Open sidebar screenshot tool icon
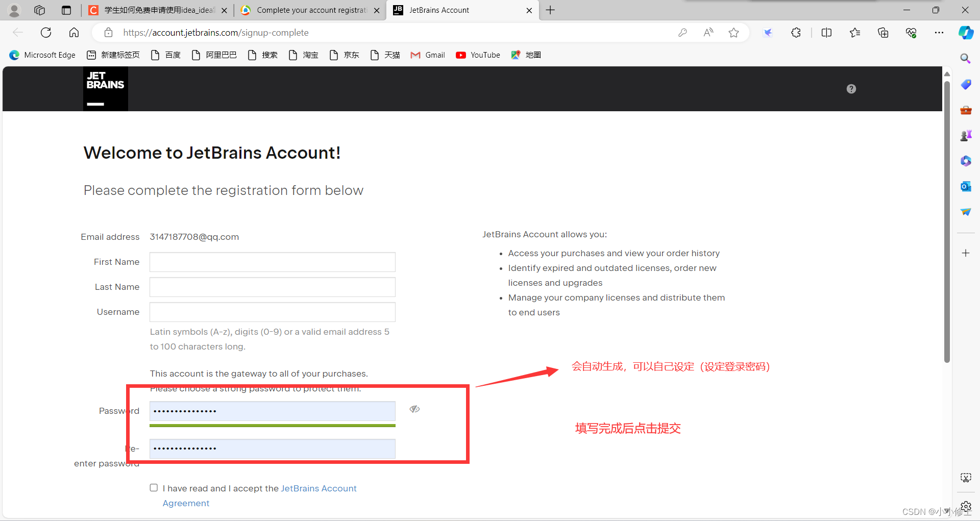 966,478
